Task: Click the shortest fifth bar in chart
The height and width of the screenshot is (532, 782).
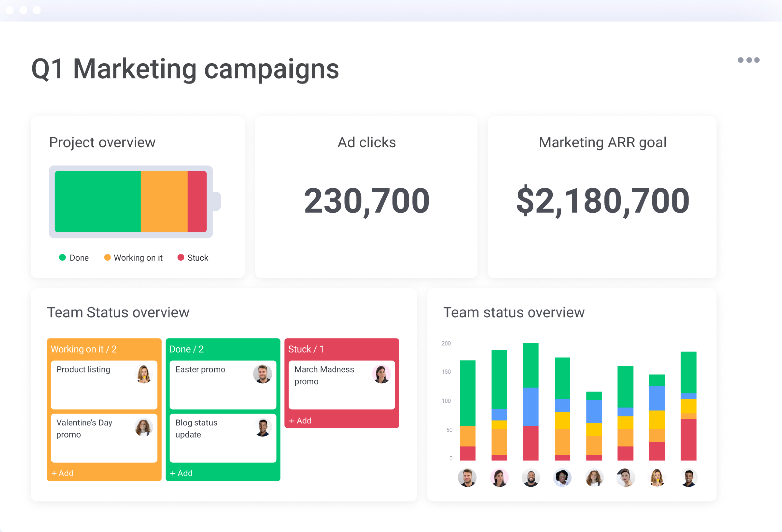Action: click(594, 426)
